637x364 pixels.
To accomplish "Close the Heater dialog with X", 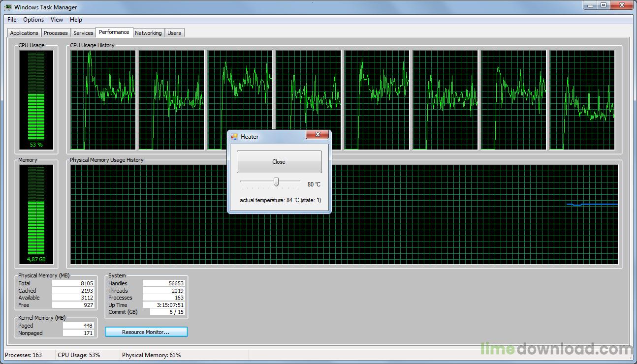I will click(x=318, y=134).
